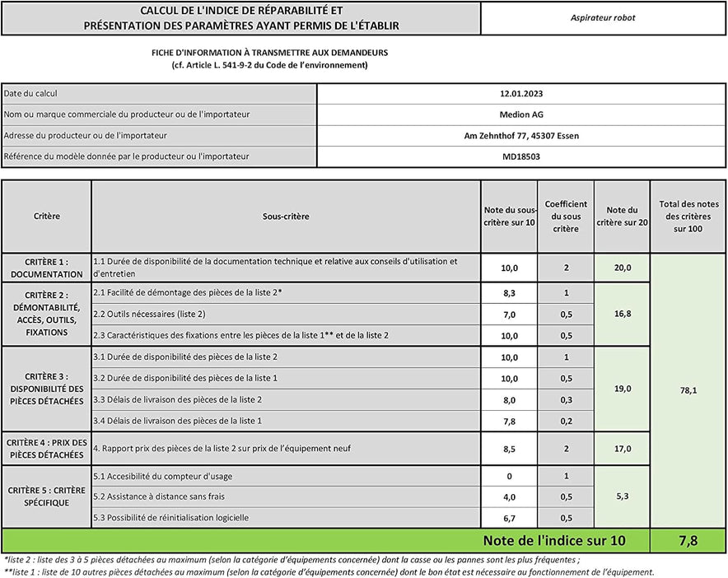Click the model reference MD18503 cell
Image resolution: width=728 pixels, height=578 pixels.
tap(520, 156)
